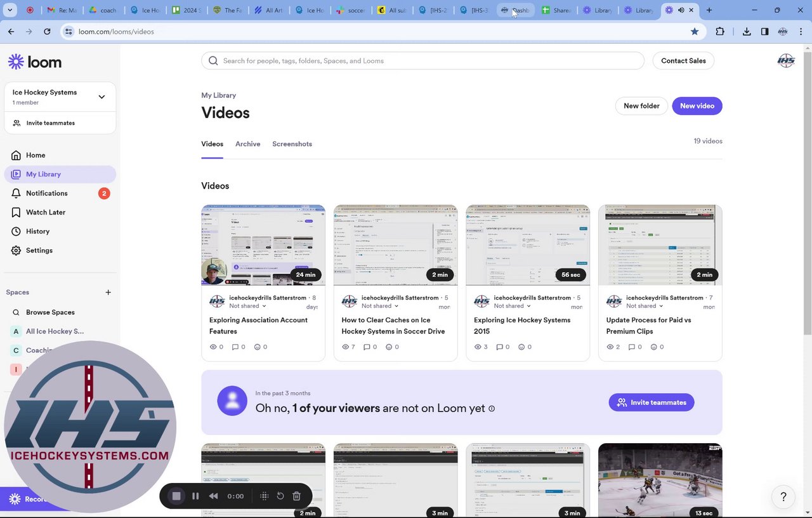Pause the recording in control bar
Image resolution: width=812 pixels, height=518 pixels.
pyautogui.click(x=195, y=496)
